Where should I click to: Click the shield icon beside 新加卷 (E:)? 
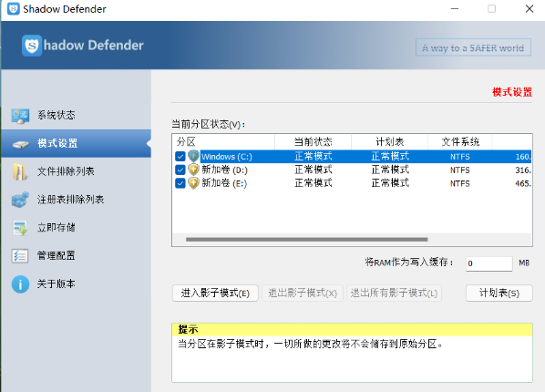pyautogui.click(x=193, y=183)
